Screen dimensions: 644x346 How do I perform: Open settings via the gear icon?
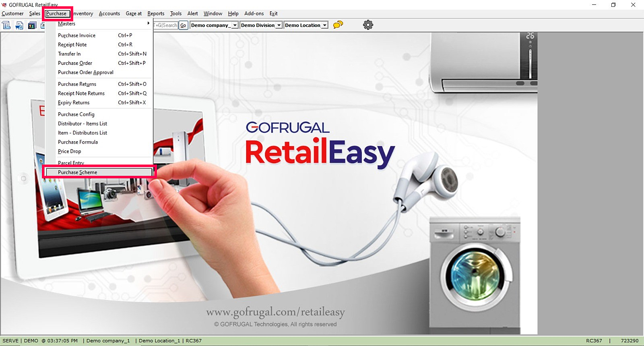point(368,25)
